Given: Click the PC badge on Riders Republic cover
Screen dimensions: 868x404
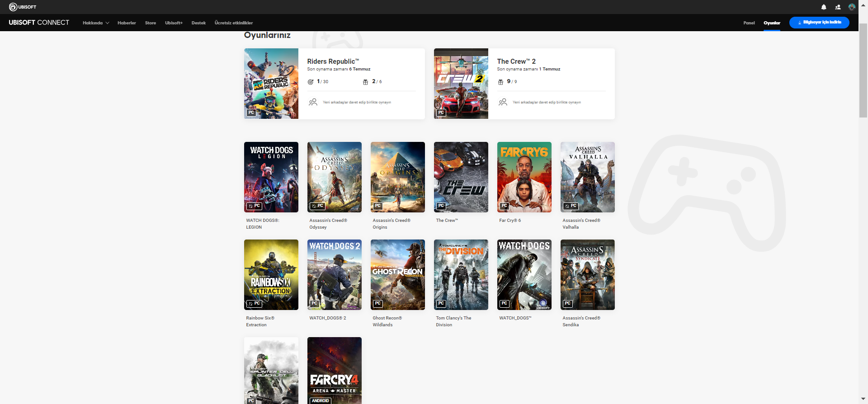Looking at the screenshot, I should 251,113.
